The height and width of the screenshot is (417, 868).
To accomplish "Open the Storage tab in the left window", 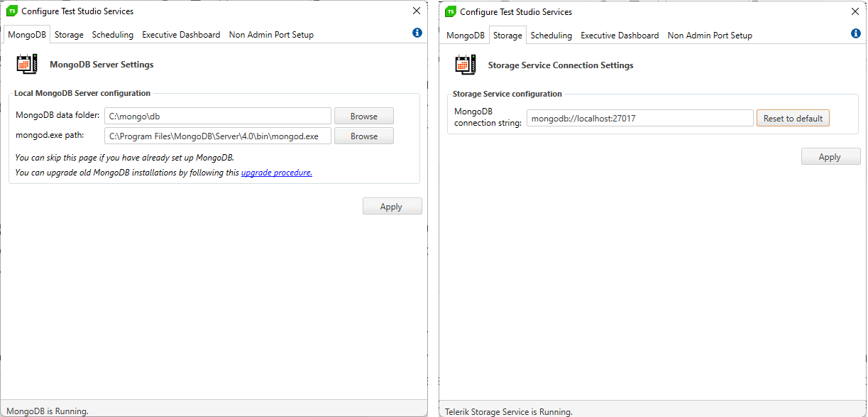I will pyautogui.click(x=69, y=34).
